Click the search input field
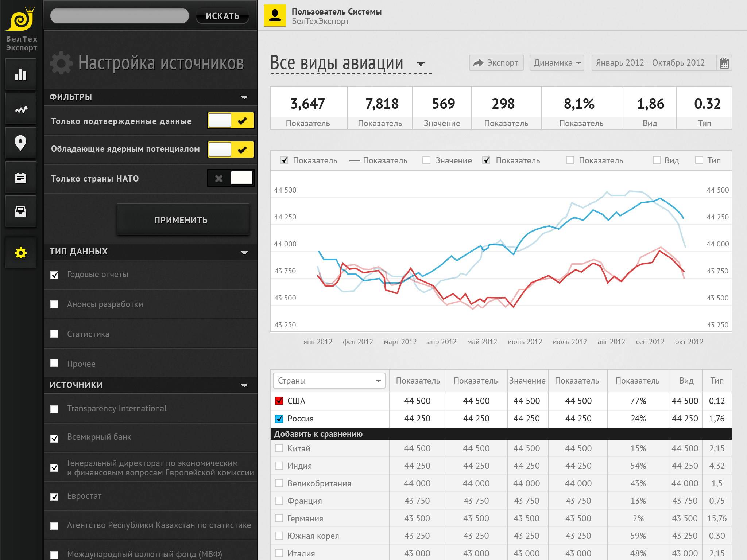747x560 pixels. pos(120,16)
